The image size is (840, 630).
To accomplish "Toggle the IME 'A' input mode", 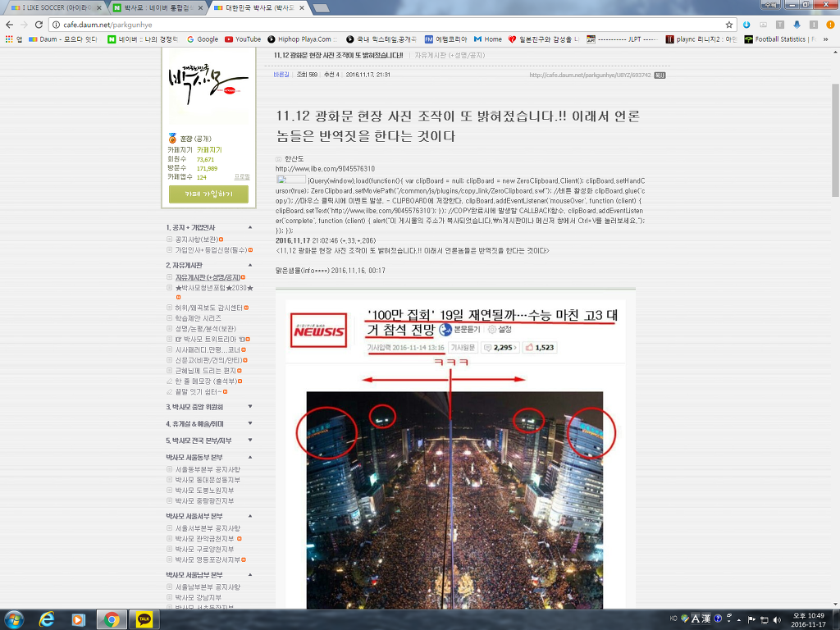I will (x=696, y=619).
